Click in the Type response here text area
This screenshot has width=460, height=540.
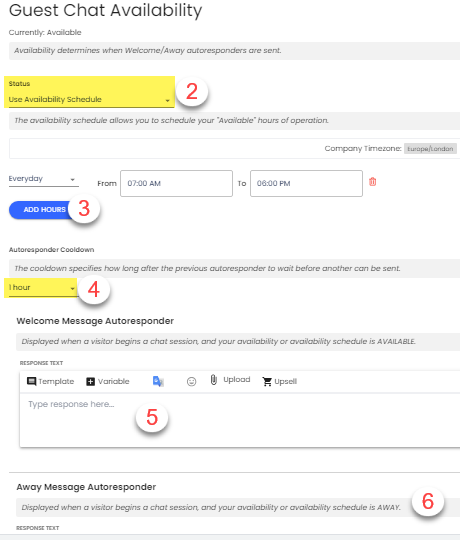point(240,420)
